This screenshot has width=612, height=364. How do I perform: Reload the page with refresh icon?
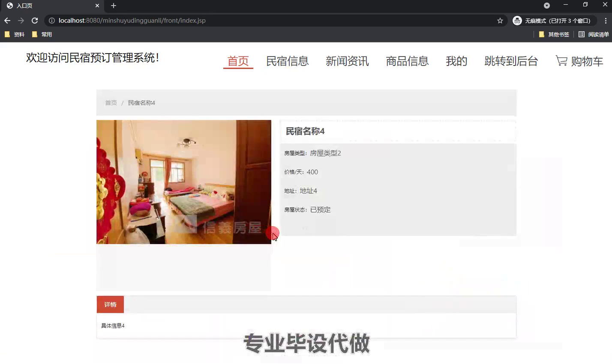point(35,21)
